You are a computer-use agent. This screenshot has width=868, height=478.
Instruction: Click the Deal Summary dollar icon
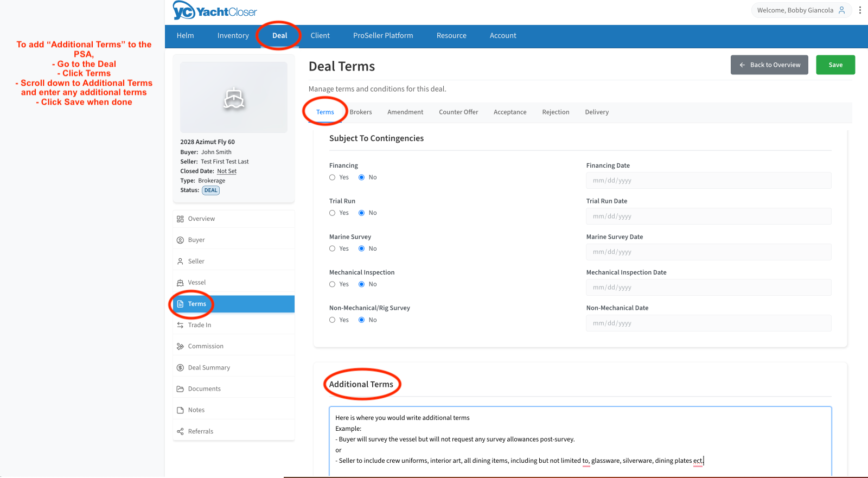[x=180, y=368]
